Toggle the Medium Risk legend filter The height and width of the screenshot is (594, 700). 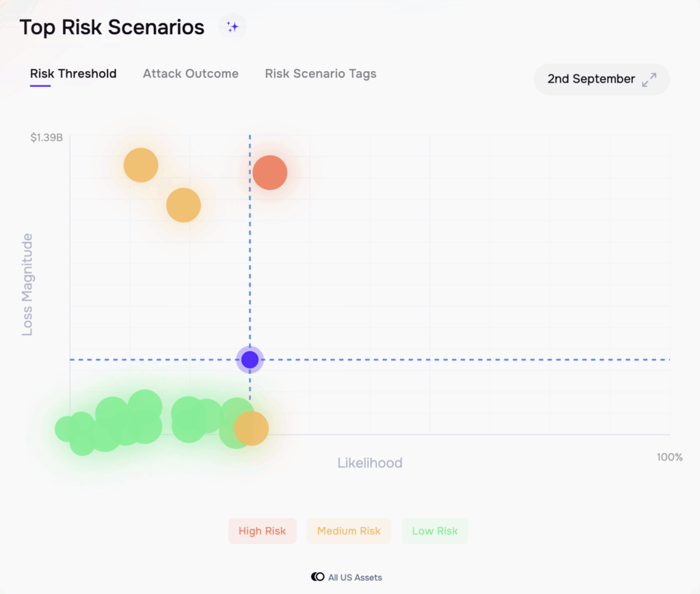(349, 530)
